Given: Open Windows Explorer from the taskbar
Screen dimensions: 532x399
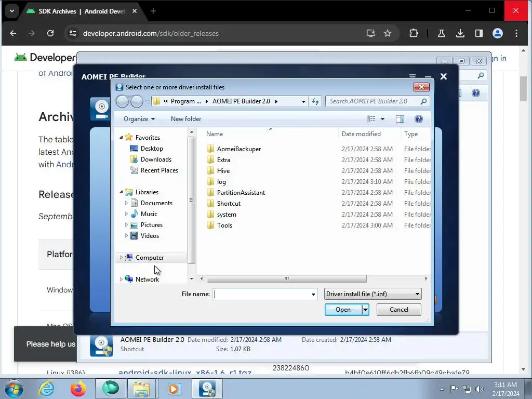Looking at the screenshot, I should 141,389.
